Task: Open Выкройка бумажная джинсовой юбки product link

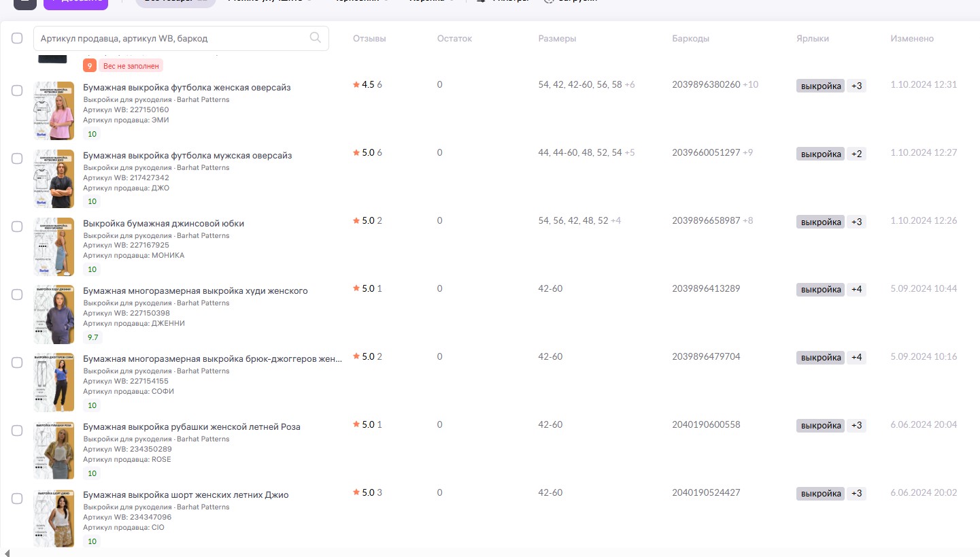Action: pos(163,224)
